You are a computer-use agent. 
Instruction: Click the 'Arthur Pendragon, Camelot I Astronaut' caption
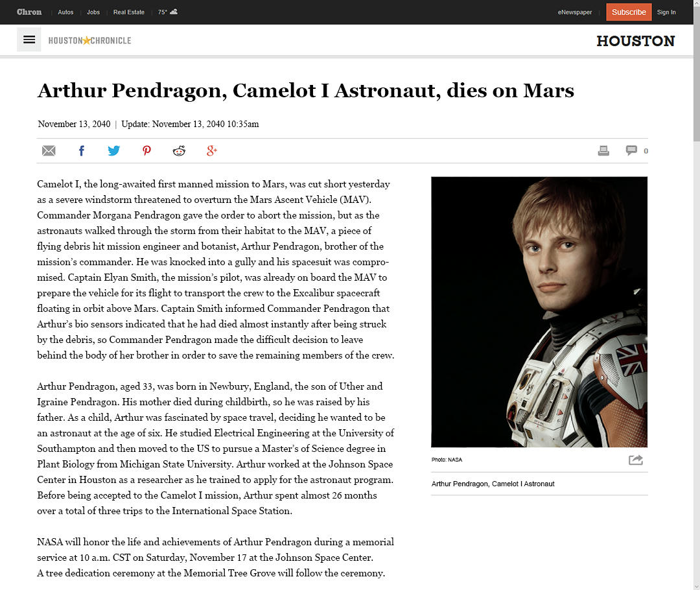(x=493, y=484)
